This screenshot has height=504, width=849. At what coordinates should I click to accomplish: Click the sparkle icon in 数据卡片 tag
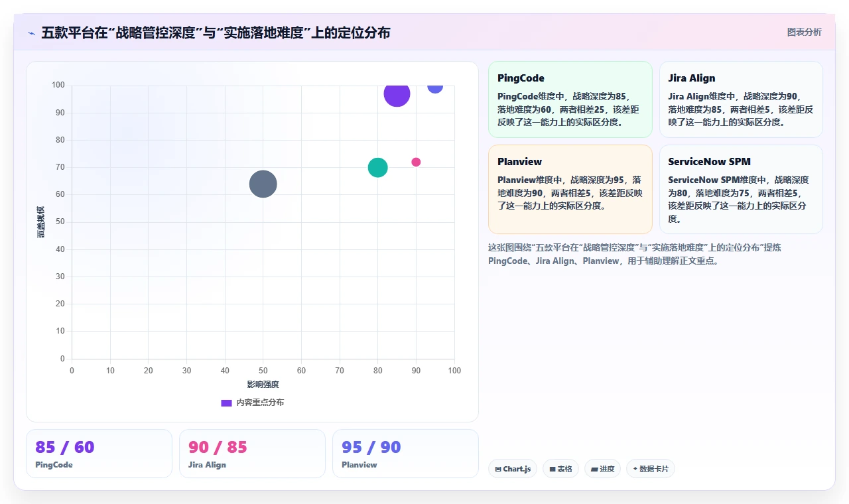tap(635, 469)
